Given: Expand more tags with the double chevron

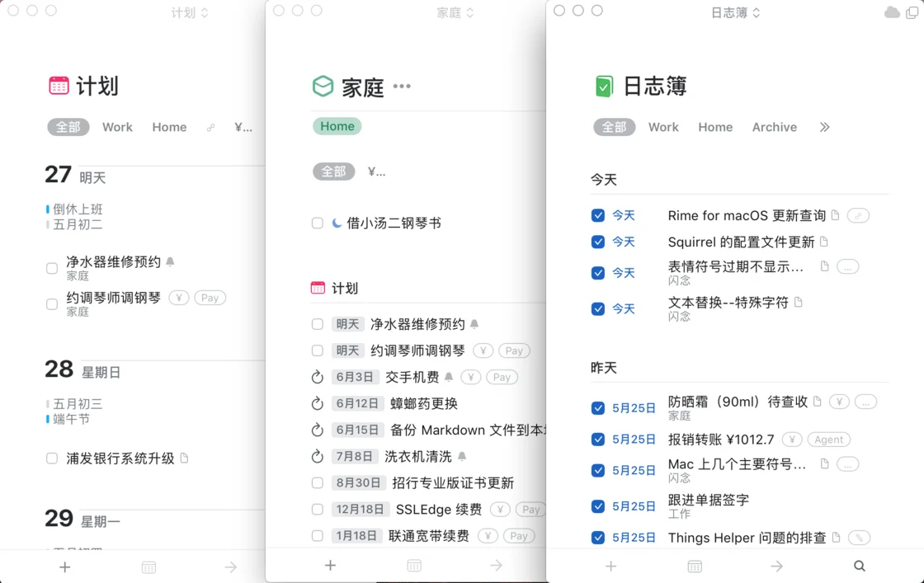Looking at the screenshot, I should point(824,128).
